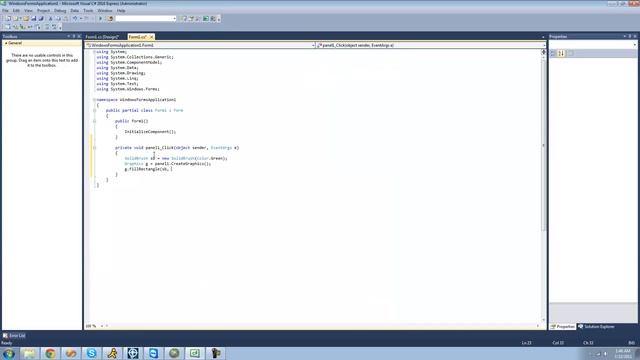Click the New Project toolbar icon

tap(9, 19)
